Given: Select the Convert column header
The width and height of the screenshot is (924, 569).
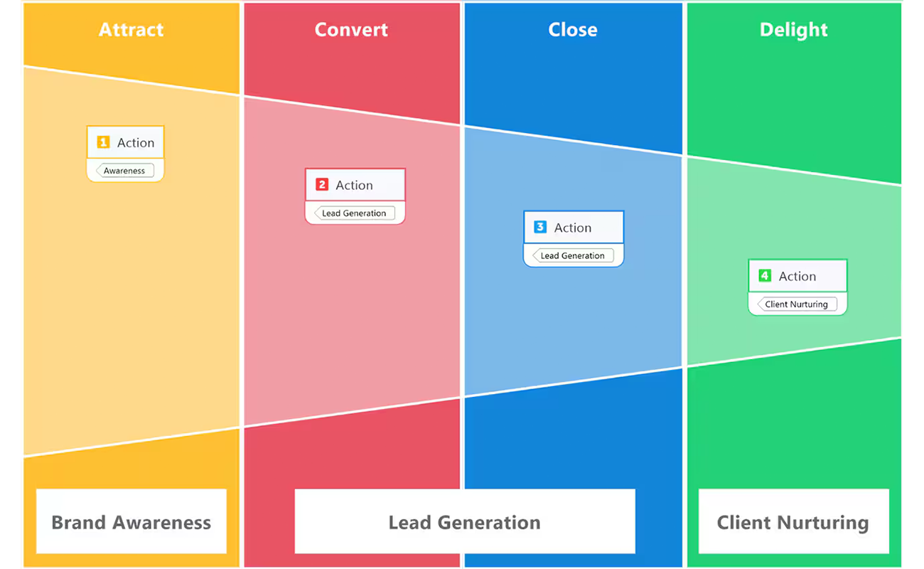Looking at the screenshot, I should pyautogui.click(x=351, y=30).
